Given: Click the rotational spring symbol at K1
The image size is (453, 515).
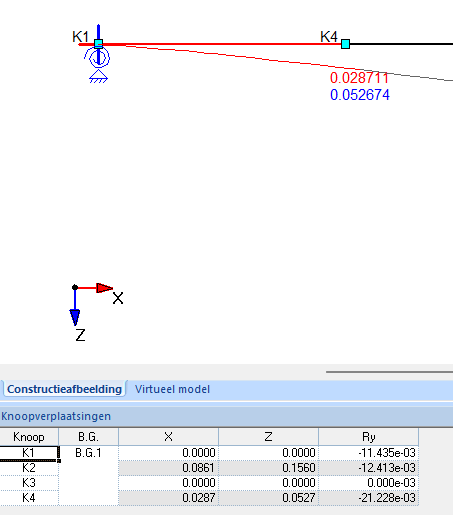Looking at the screenshot, I should 97,57.
